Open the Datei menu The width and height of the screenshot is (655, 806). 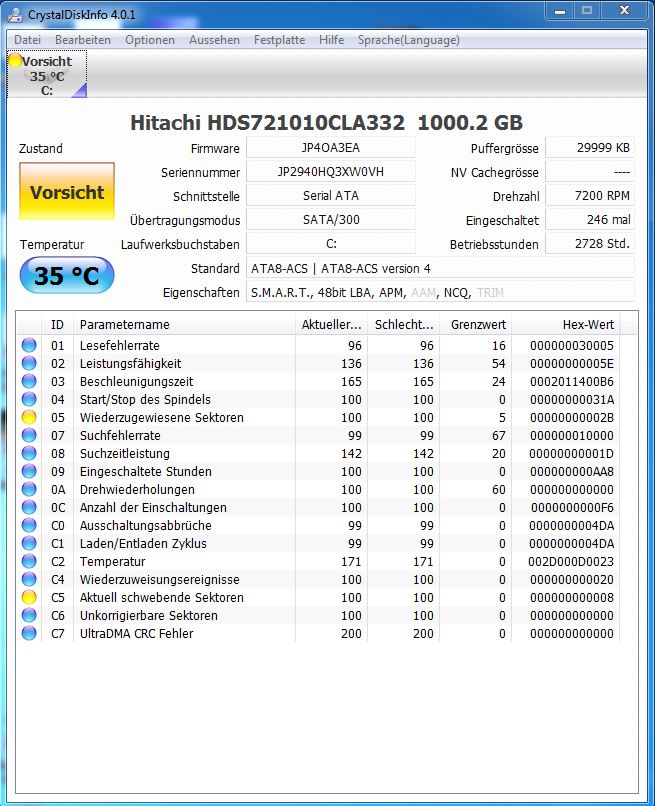click(27, 40)
